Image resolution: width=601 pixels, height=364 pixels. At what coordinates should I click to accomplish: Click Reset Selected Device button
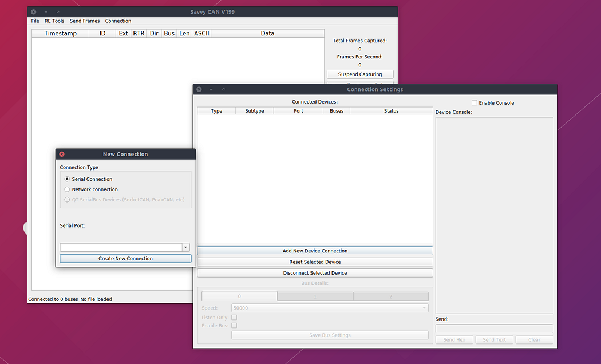pos(315,262)
